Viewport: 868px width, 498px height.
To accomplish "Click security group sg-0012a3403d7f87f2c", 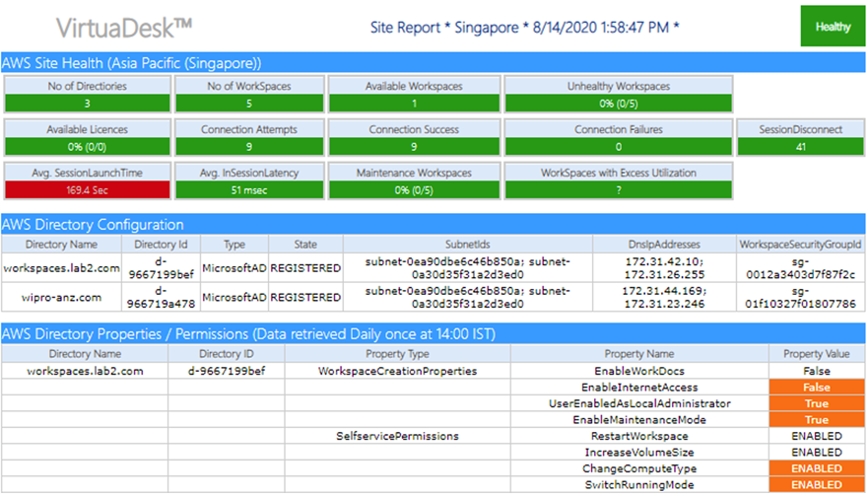I will tap(800, 267).
